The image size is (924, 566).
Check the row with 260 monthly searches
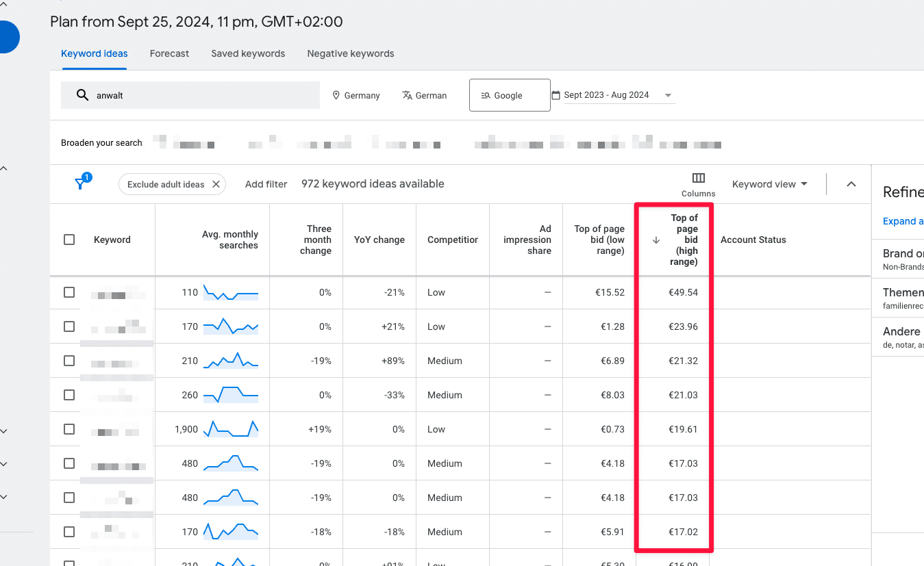[69, 395]
